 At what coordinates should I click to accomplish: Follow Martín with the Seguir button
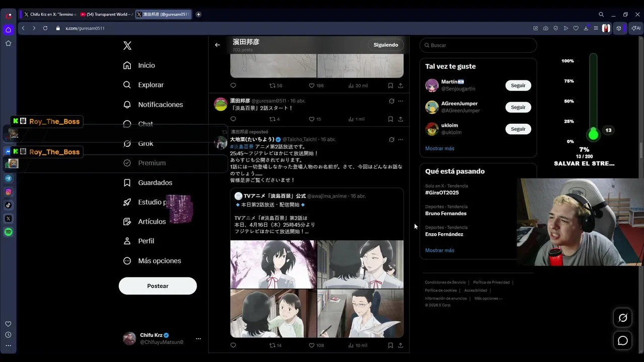518,85
